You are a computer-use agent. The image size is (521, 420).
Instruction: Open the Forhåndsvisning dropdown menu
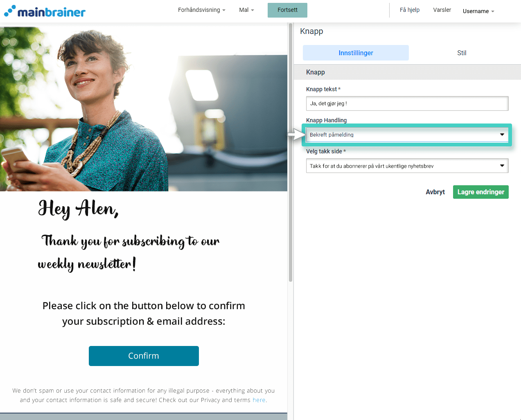(x=201, y=10)
